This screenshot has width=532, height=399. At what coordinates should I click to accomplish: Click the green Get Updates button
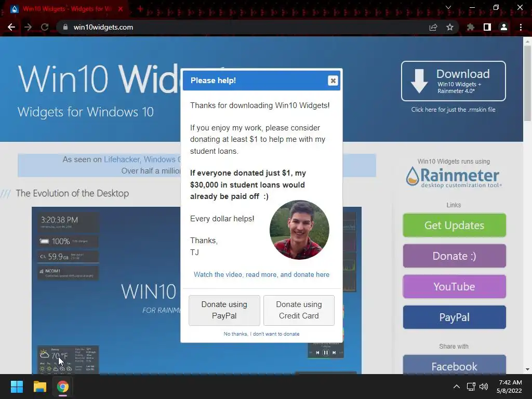pyautogui.click(x=454, y=225)
